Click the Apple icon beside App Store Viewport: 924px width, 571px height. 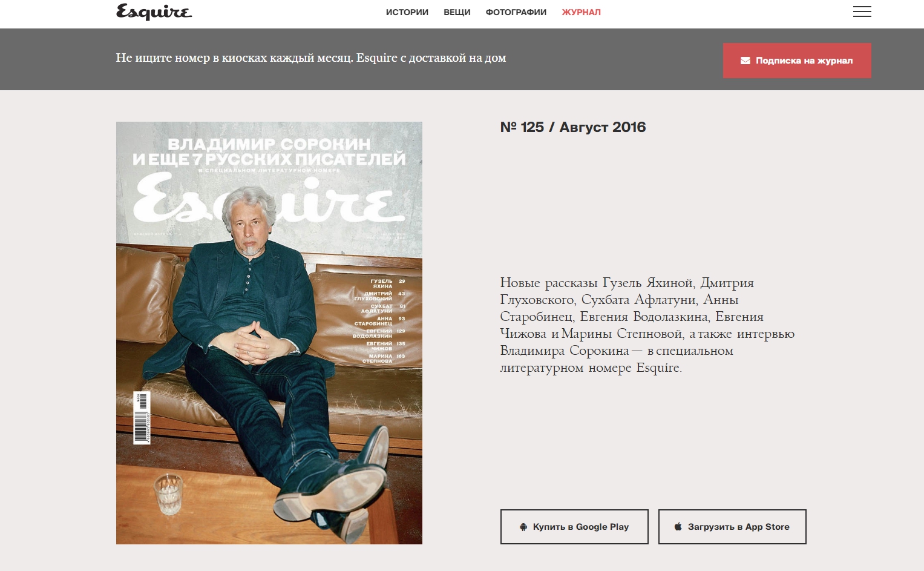[678, 527]
